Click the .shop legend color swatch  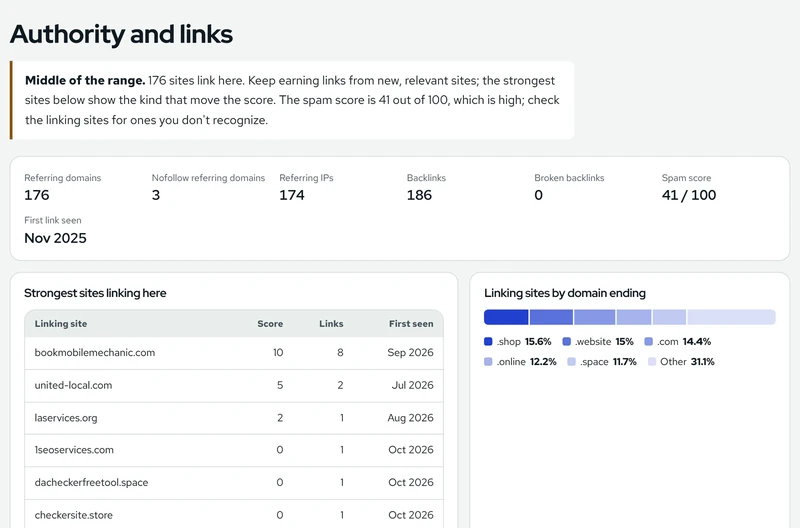[488, 341]
